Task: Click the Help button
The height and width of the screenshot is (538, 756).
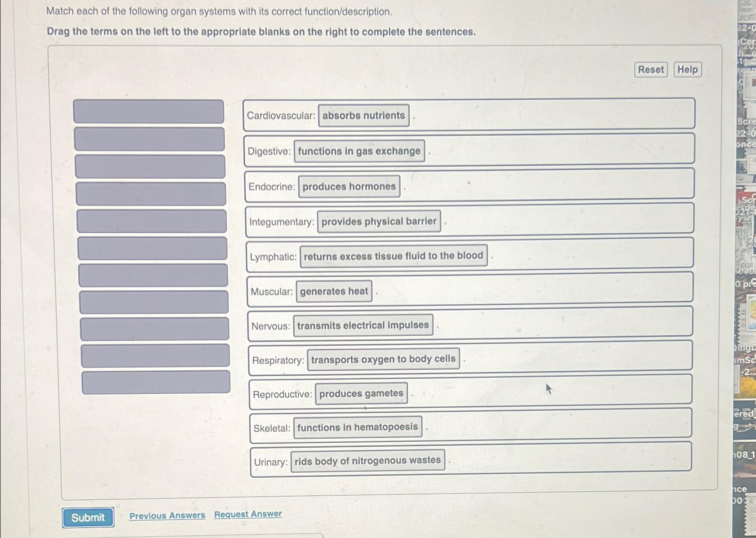Action: [x=688, y=70]
